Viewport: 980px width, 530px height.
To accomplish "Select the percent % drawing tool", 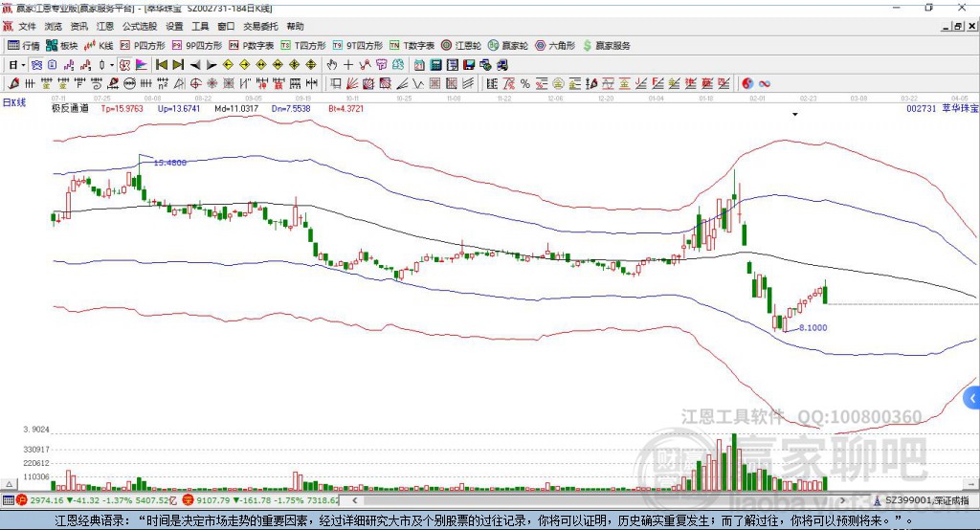I will click(x=525, y=84).
